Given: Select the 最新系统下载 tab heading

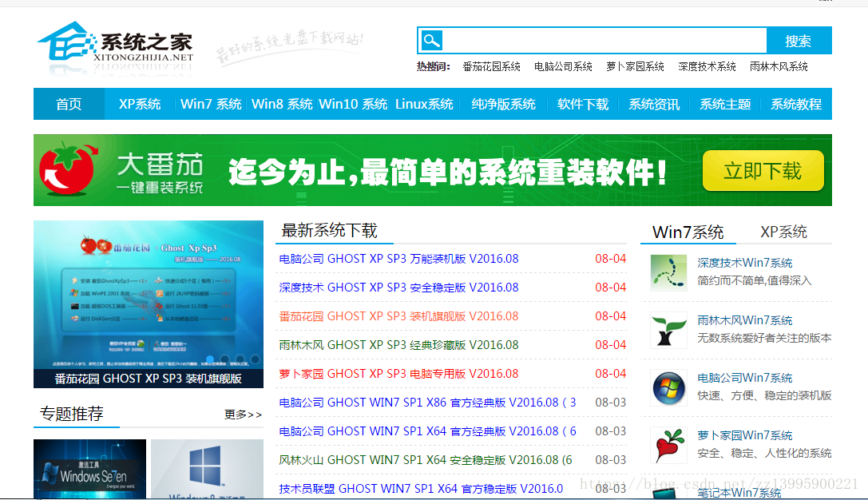Looking at the screenshot, I should pos(330,230).
